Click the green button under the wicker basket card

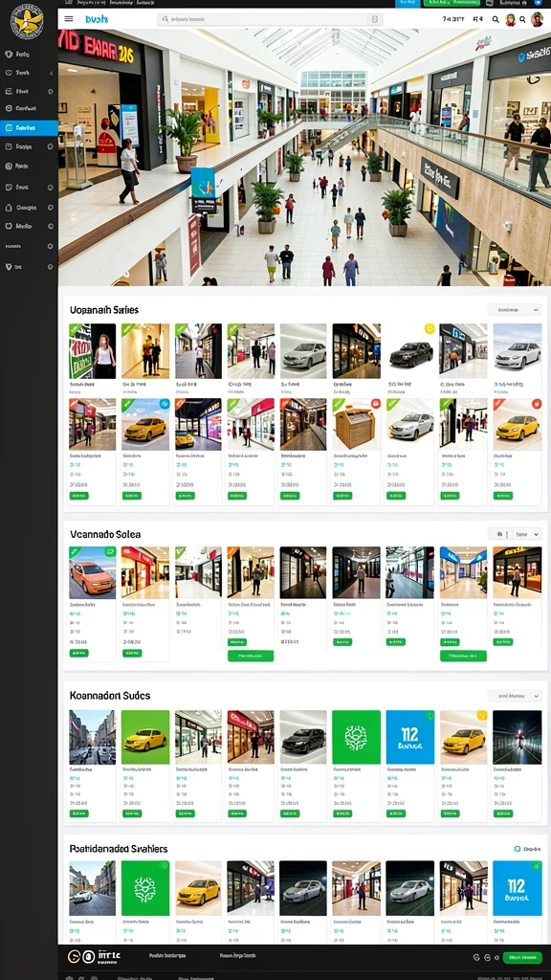coord(343,496)
